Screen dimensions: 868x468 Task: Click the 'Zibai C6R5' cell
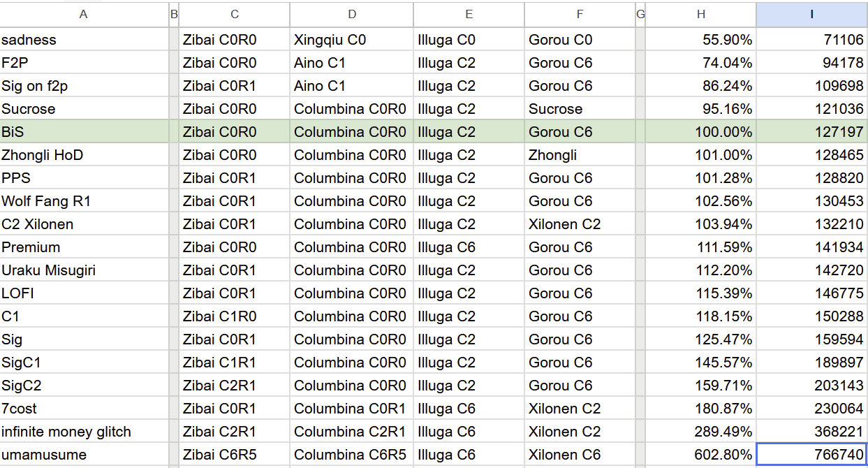point(234,455)
